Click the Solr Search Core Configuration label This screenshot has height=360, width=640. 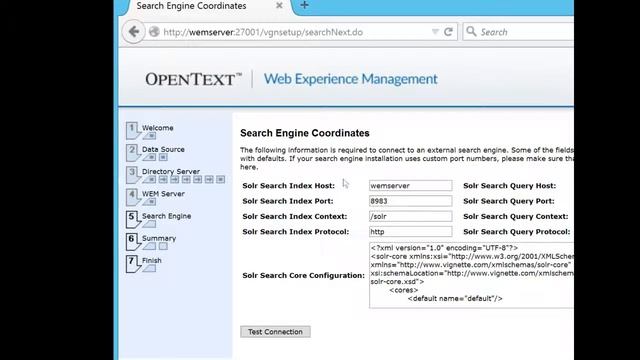pyautogui.click(x=303, y=276)
